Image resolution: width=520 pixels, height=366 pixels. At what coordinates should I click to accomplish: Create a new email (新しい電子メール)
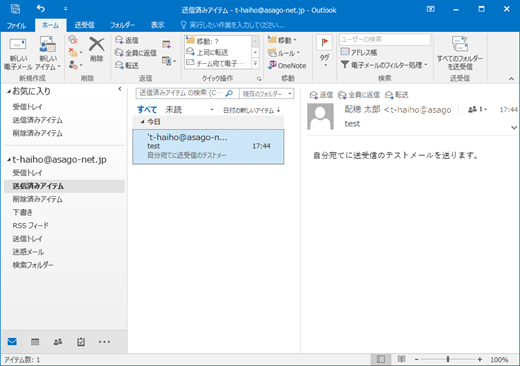tap(18, 53)
